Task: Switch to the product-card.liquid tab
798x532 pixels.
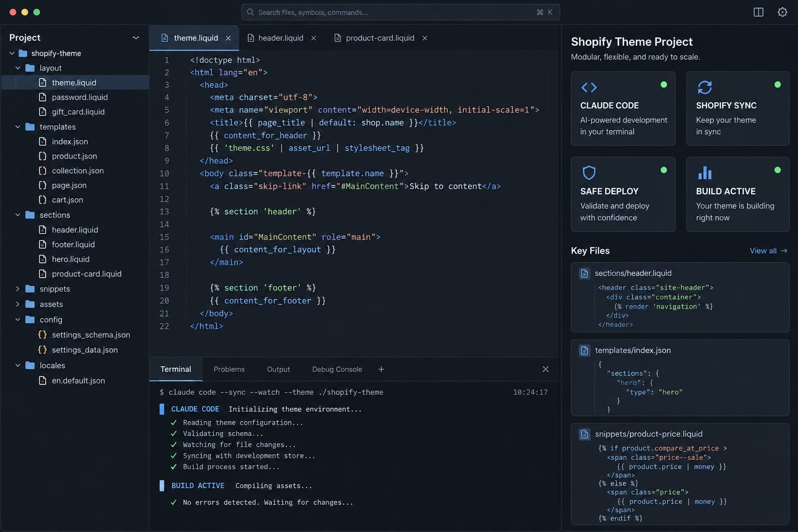Action: [380, 38]
